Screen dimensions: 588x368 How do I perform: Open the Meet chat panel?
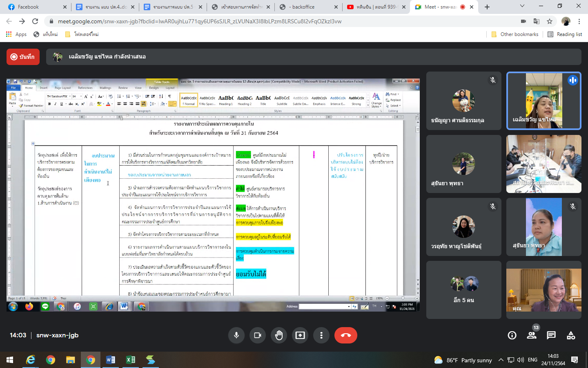pos(551,335)
